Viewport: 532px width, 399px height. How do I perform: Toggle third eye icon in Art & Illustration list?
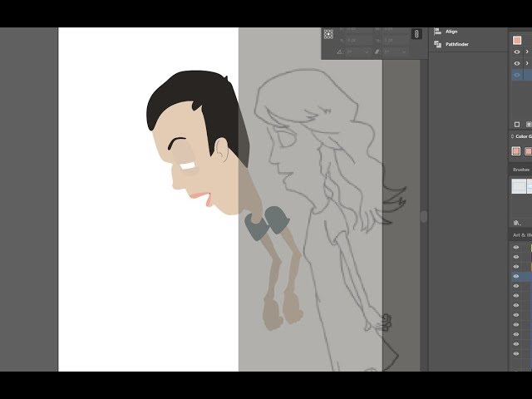pyautogui.click(x=516, y=267)
